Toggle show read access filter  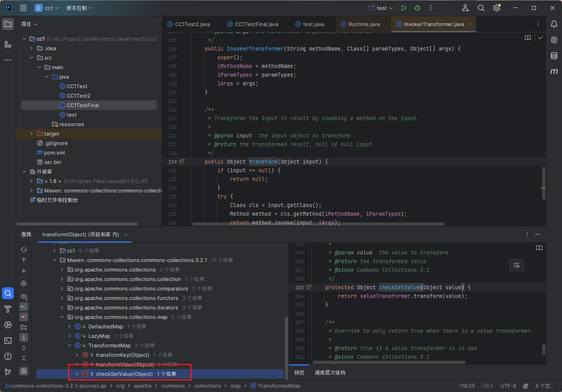24,307
